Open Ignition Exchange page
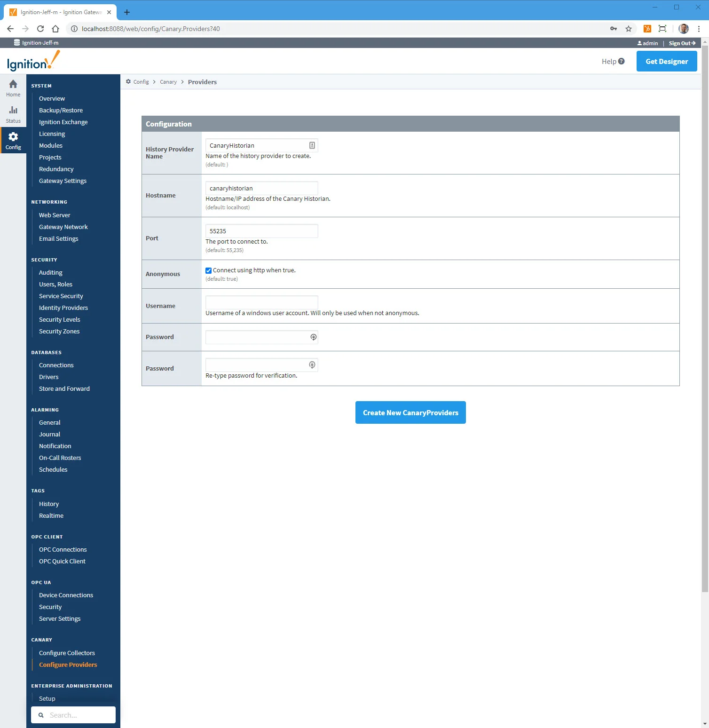Image resolution: width=709 pixels, height=728 pixels. point(63,122)
